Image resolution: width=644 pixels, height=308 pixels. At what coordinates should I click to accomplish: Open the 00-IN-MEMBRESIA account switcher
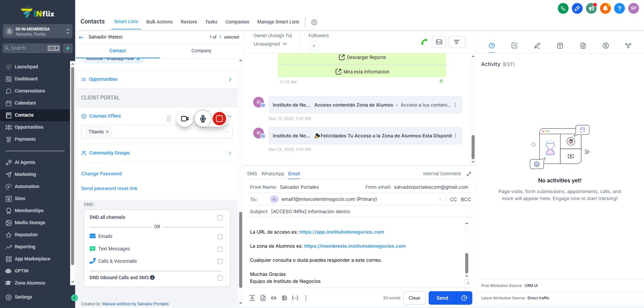coord(38,31)
